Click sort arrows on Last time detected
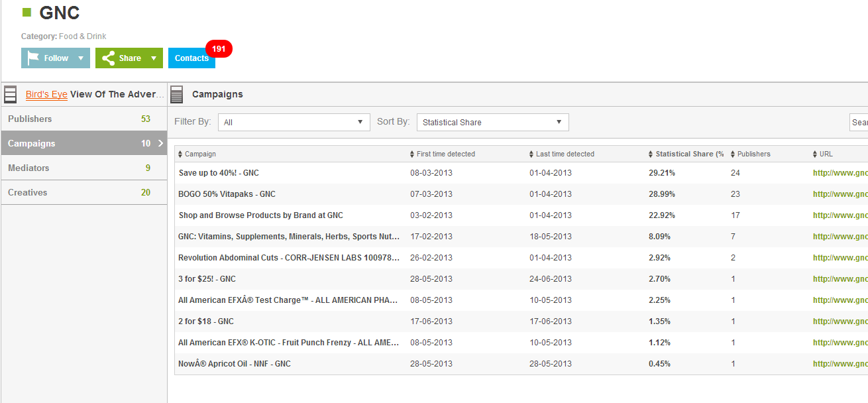The width and height of the screenshot is (868, 403). (x=531, y=154)
